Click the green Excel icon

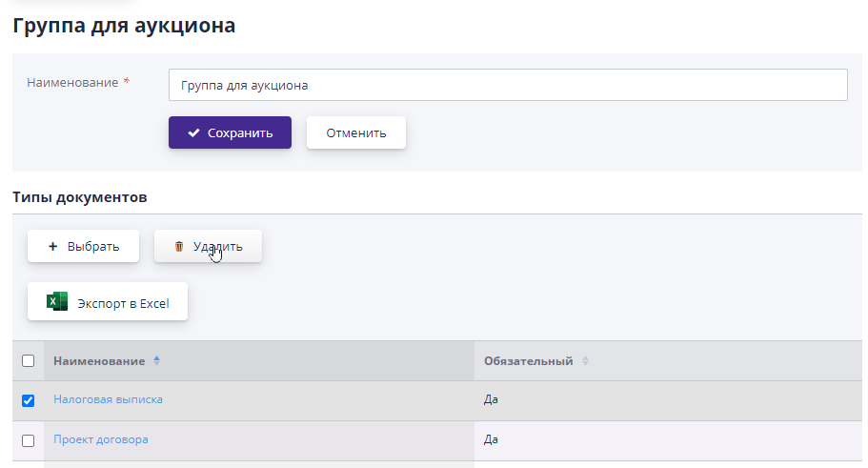[x=57, y=302]
